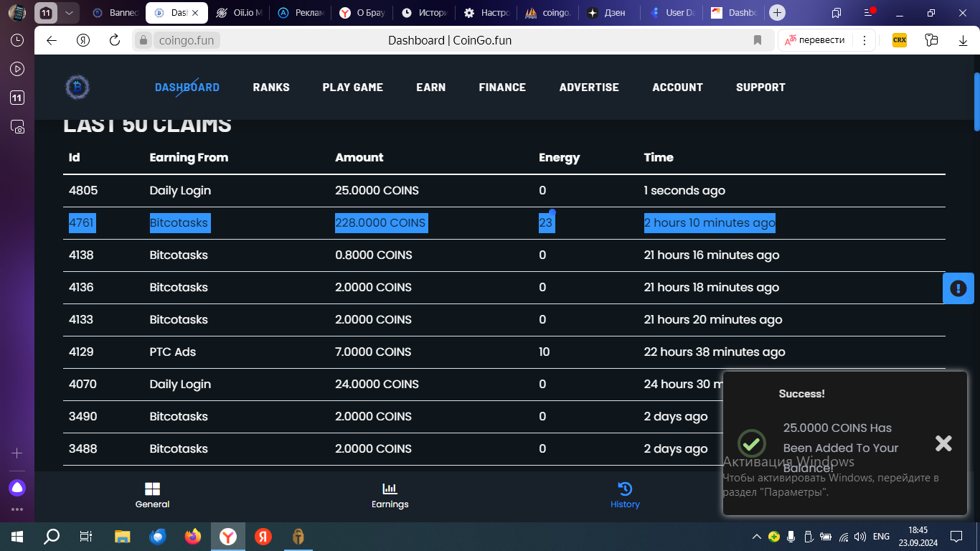Close the active Dashboard browser tab
Viewport: 980px width, 551px height.
pos(195,13)
